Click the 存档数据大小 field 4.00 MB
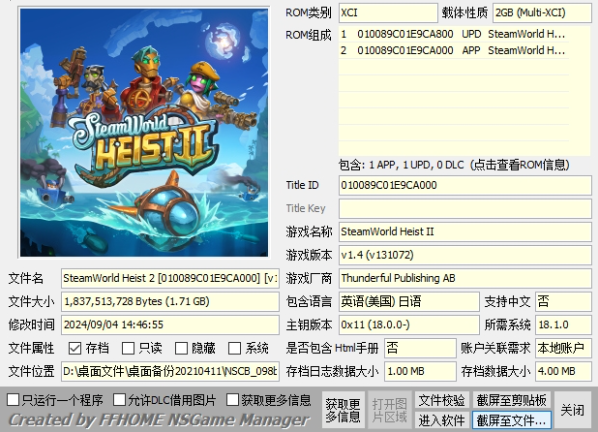This screenshot has height=432, width=598. pyautogui.click(x=563, y=371)
